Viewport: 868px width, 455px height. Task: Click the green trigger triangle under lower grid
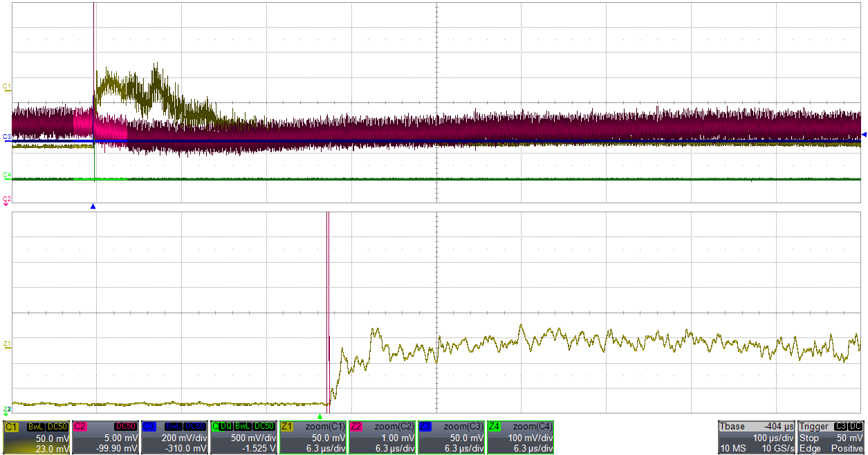320,416
